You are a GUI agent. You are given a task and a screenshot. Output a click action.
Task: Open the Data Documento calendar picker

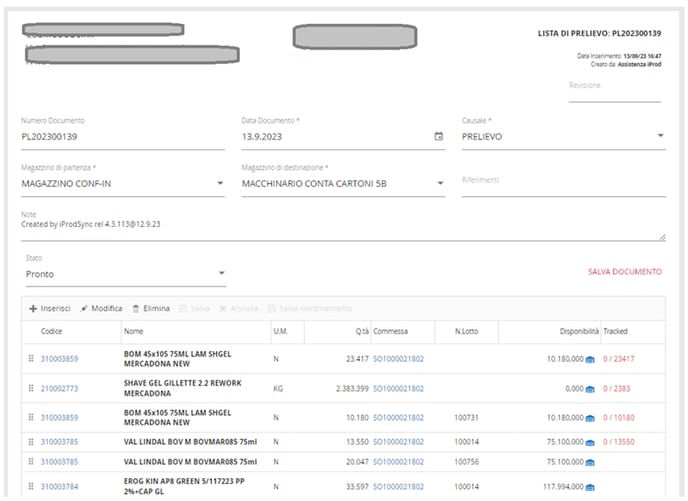point(438,136)
